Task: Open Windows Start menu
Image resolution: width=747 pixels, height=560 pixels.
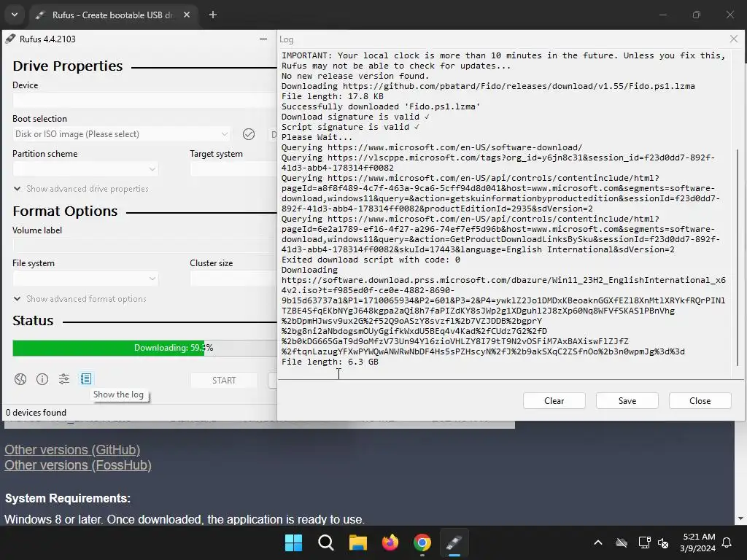Action: (293, 542)
